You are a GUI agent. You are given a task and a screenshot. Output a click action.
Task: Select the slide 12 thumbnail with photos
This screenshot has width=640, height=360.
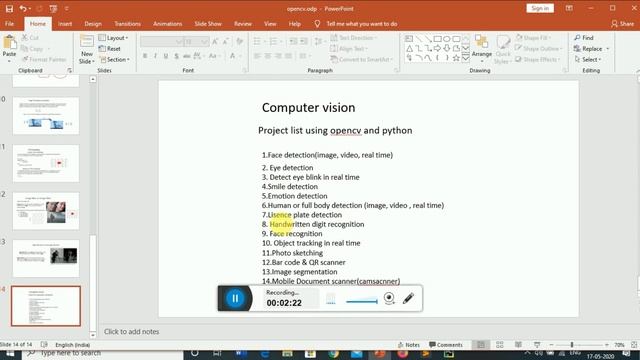[x=46, y=211]
